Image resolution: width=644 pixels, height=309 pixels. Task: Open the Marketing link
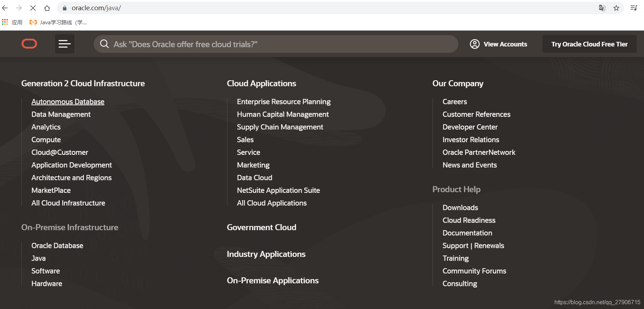pos(253,165)
